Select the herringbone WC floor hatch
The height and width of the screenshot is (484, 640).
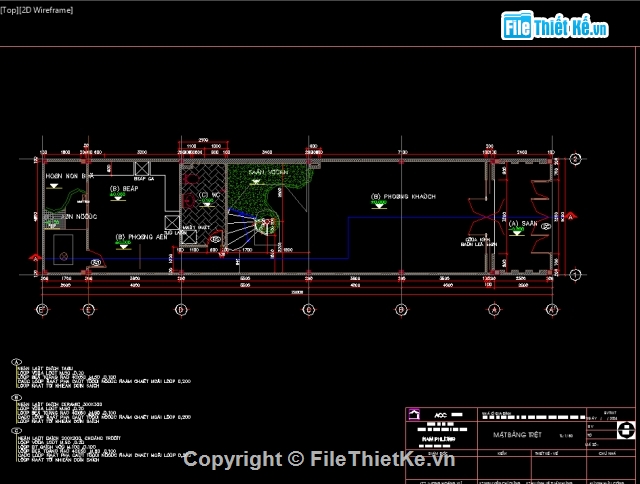coord(203,204)
